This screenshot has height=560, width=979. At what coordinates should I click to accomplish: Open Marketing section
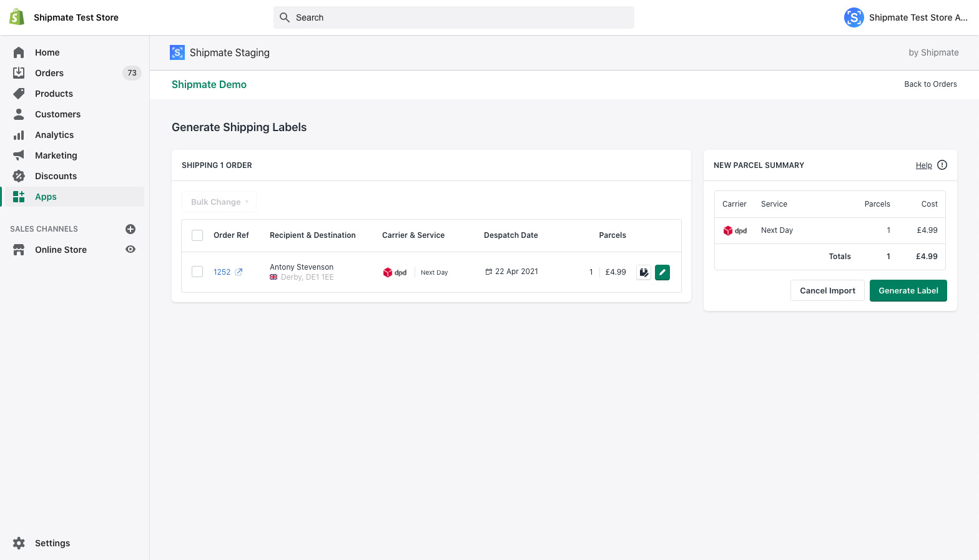pos(56,155)
